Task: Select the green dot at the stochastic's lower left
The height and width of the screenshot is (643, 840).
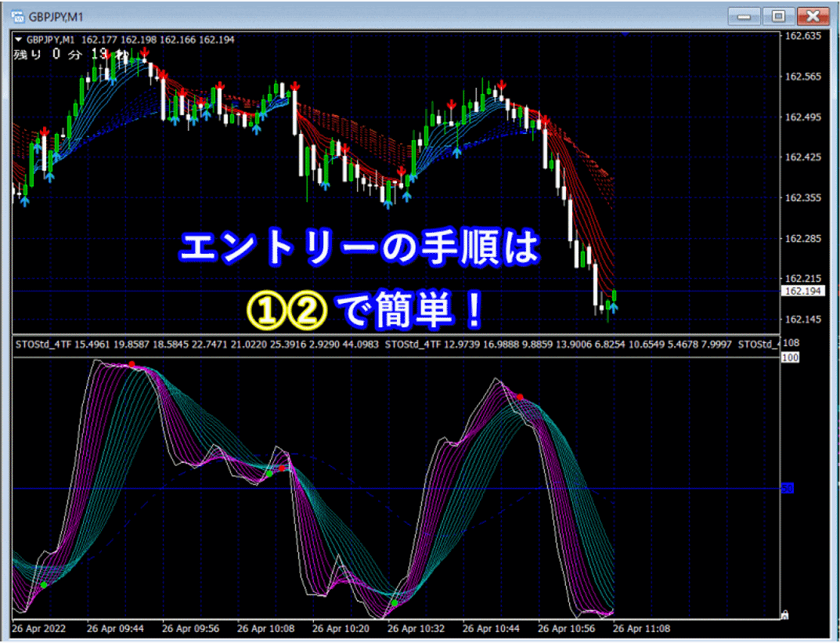Action: coord(44,585)
